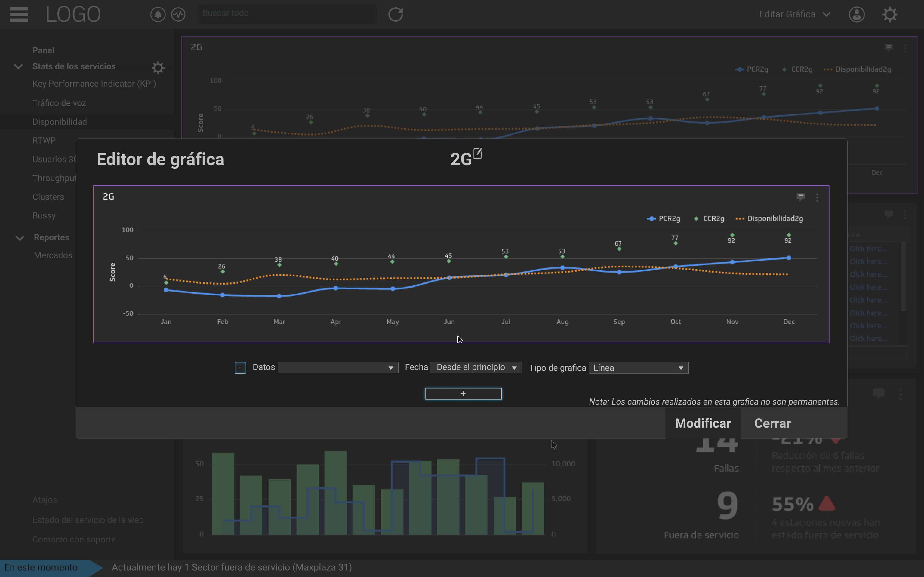Click the activity pulse icon
924x577 pixels.
pyautogui.click(x=178, y=14)
